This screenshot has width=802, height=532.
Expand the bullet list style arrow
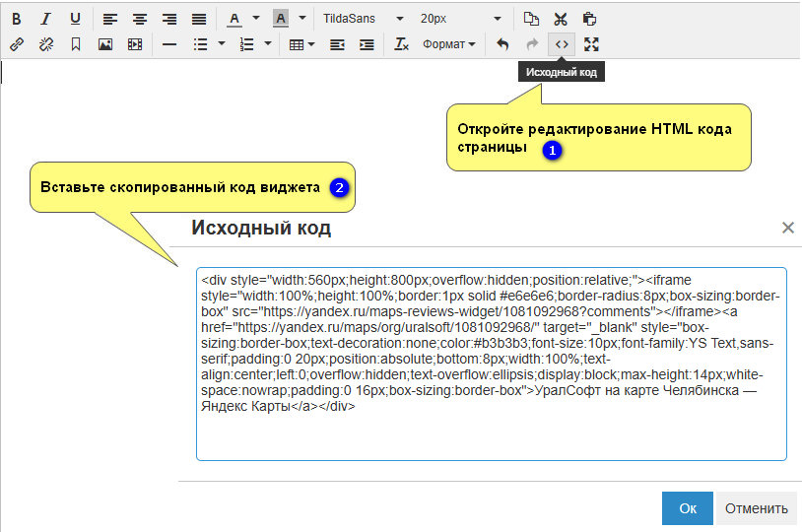(x=222, y=44)
